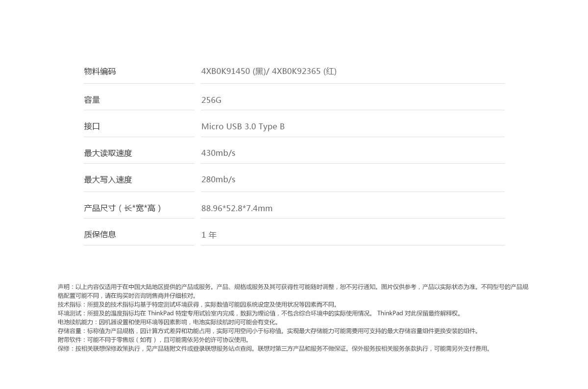
Task: Click the '最大读取速度' label
Action: [x=108, y=153]
